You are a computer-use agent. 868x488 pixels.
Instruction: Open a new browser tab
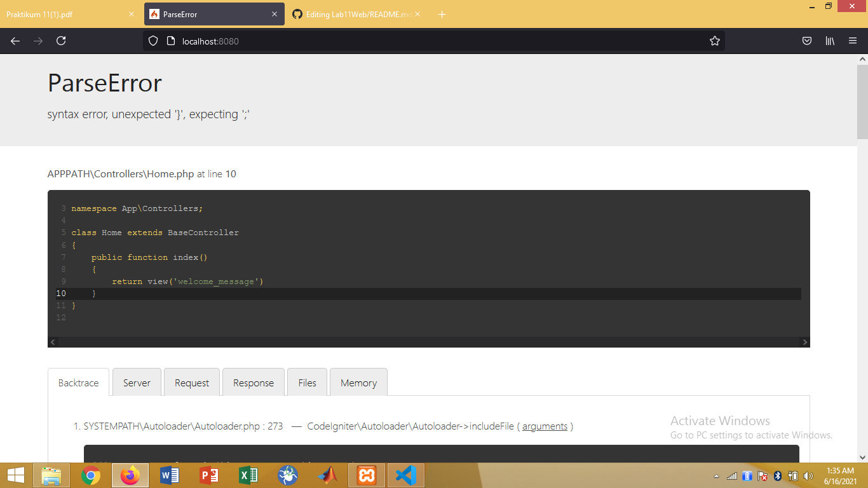(x=442, y=13)
